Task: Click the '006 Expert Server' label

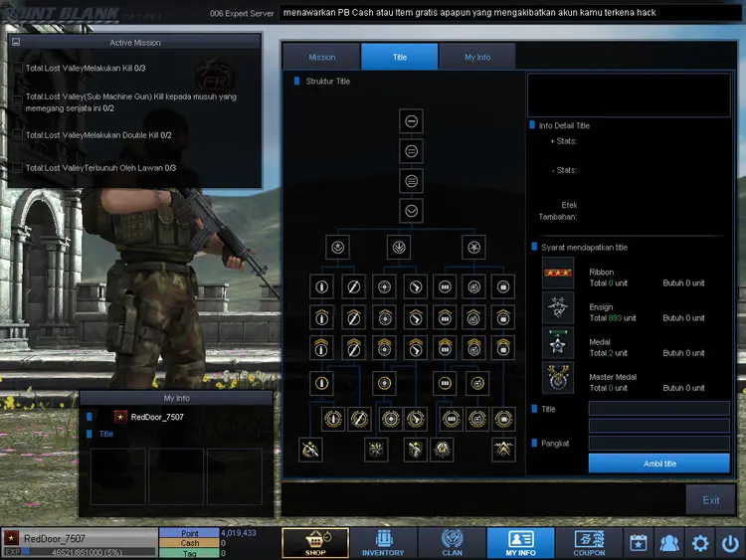Action: click(x=242, y=13)
